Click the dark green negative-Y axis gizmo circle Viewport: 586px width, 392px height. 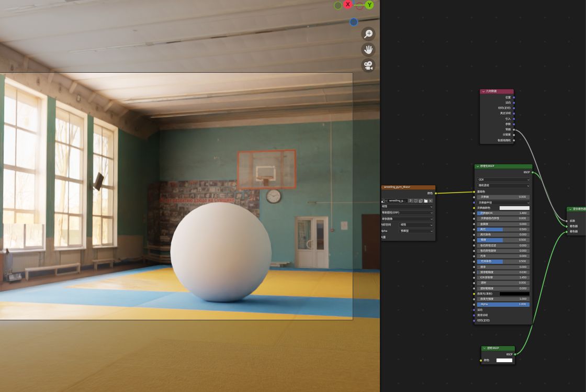point(338,6)
